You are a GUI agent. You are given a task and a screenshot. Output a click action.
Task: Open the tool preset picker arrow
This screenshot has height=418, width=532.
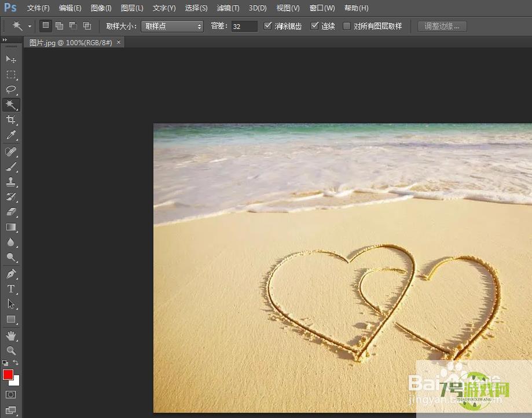click(x=30, y=26)
